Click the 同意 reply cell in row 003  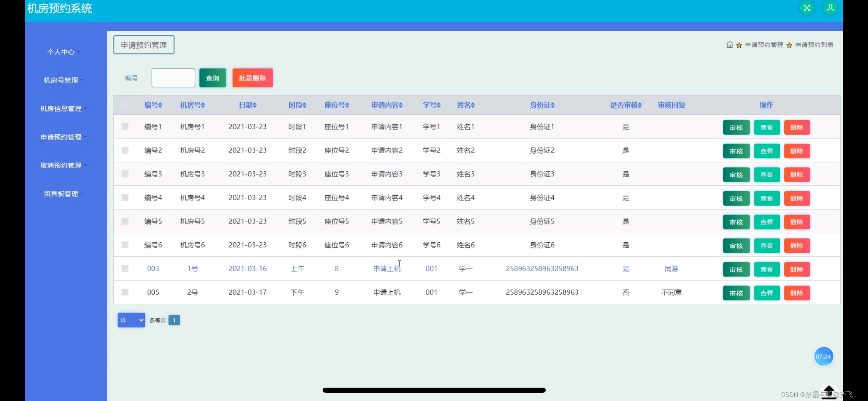tap(671, 269)
